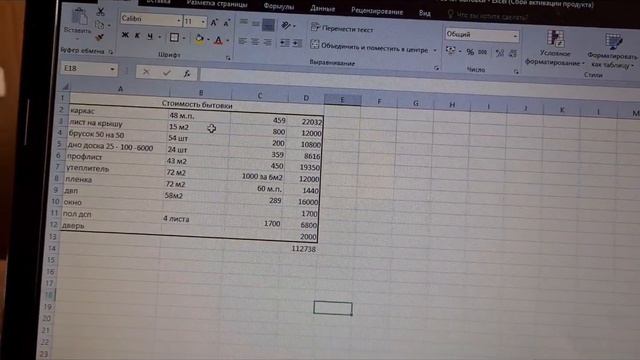Align cell text to the top

point(244,22)
